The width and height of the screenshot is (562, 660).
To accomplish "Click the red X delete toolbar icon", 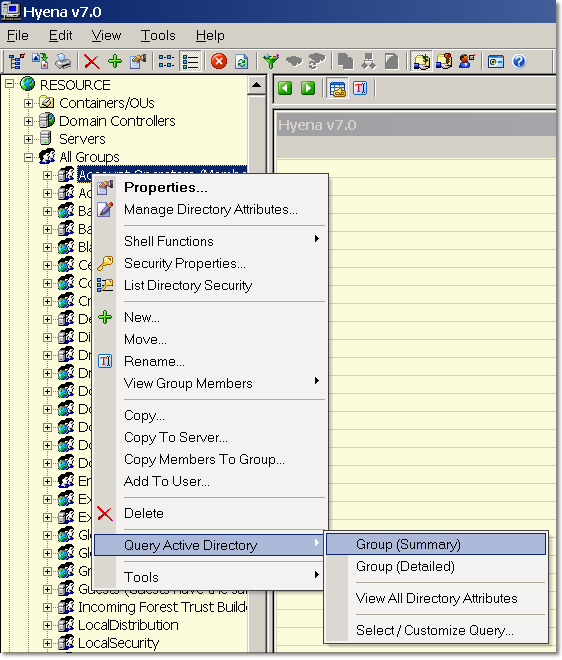I will [x=91, y=61].
